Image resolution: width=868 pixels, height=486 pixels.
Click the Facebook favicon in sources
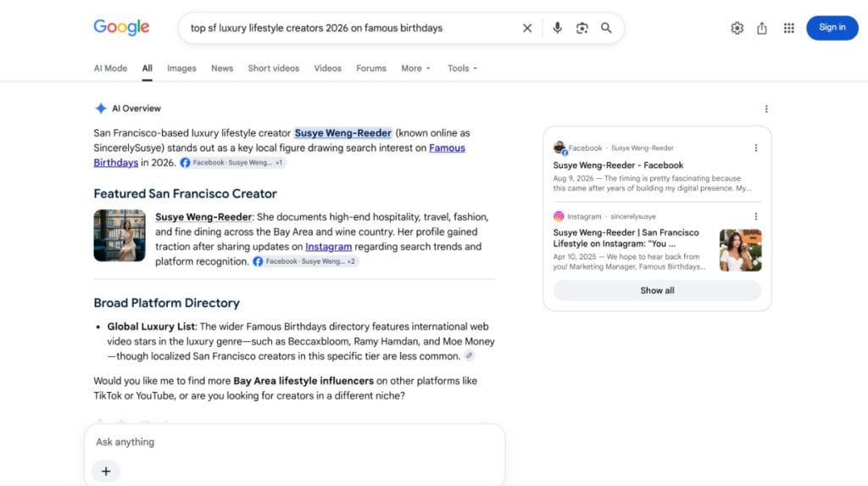[559, 148]
